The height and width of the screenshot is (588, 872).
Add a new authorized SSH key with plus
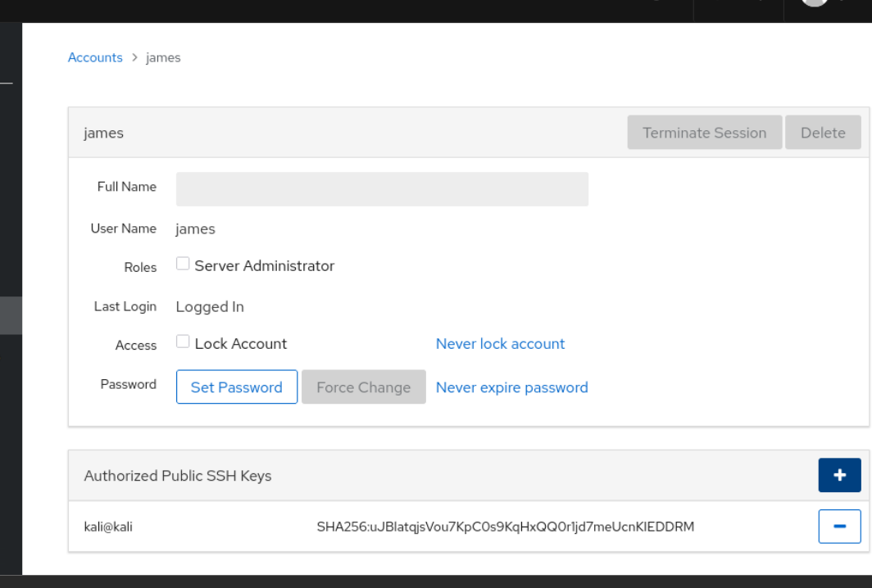coord(839,475)
